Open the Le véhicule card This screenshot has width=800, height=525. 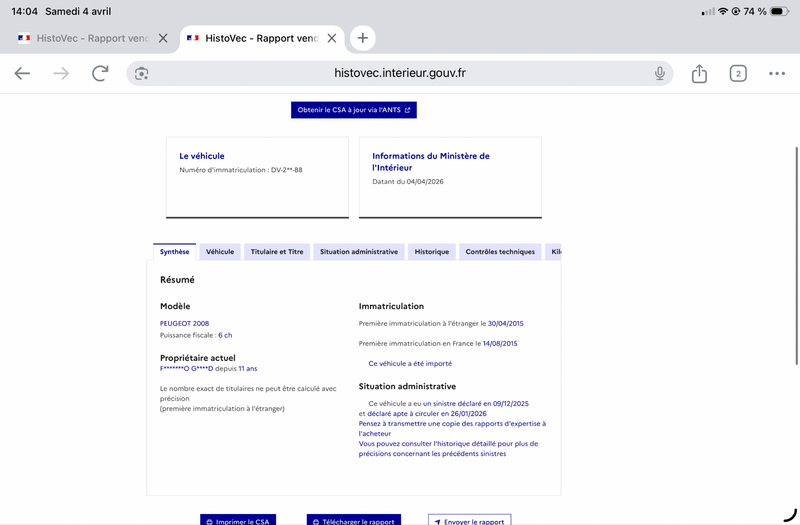click(257, 177)
